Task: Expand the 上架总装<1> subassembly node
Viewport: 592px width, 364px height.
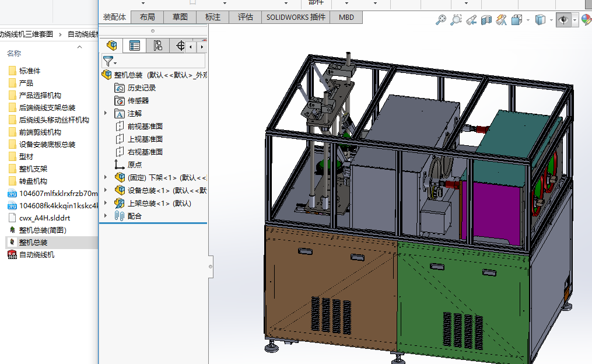Action: (106, 203)
